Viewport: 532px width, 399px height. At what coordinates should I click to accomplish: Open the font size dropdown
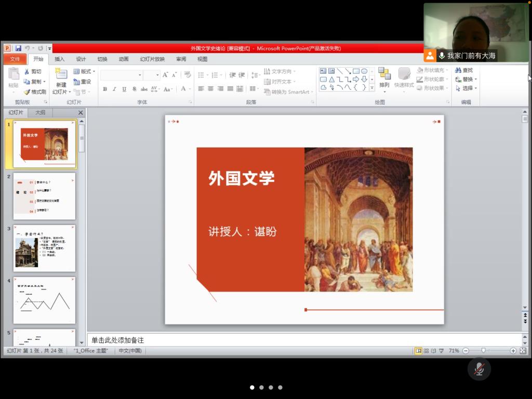(x=157, y=75)
